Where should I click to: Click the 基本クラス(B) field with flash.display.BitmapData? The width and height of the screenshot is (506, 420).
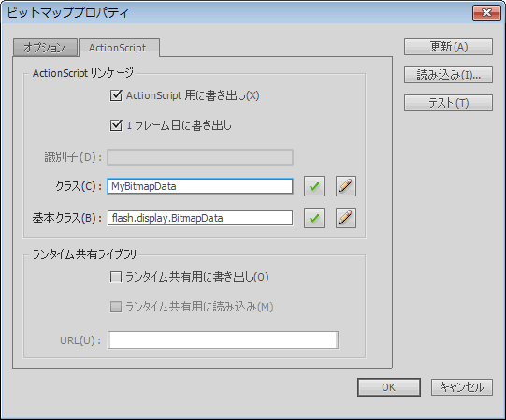200,218
